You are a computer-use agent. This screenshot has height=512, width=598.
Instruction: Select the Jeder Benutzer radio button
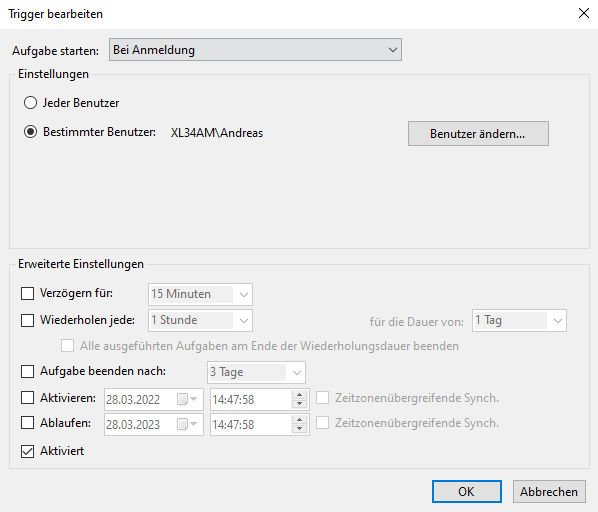[31, 103]
